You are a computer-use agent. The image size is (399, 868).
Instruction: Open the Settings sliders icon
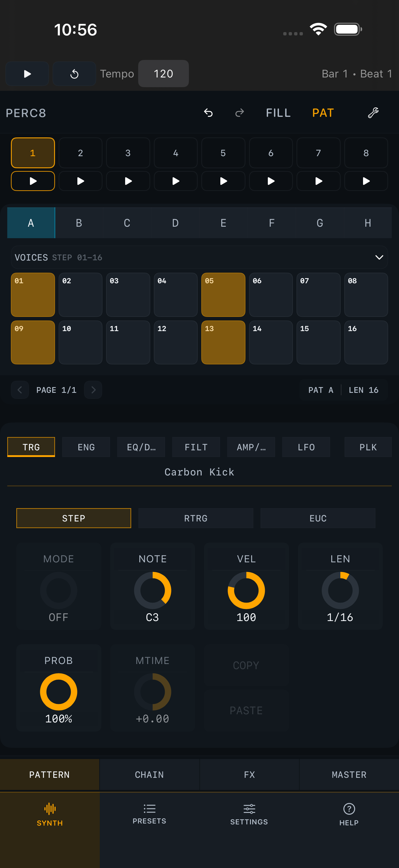pos(249,809)
